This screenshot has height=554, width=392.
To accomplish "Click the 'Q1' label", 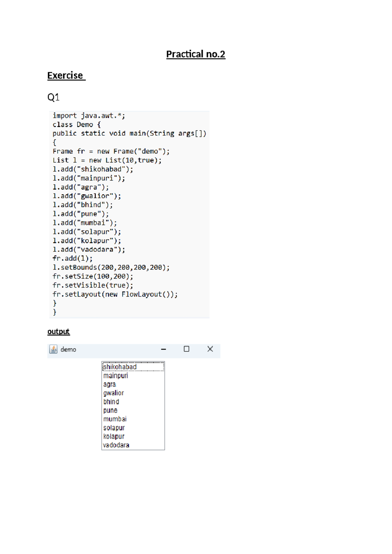I will coord(53,97).
